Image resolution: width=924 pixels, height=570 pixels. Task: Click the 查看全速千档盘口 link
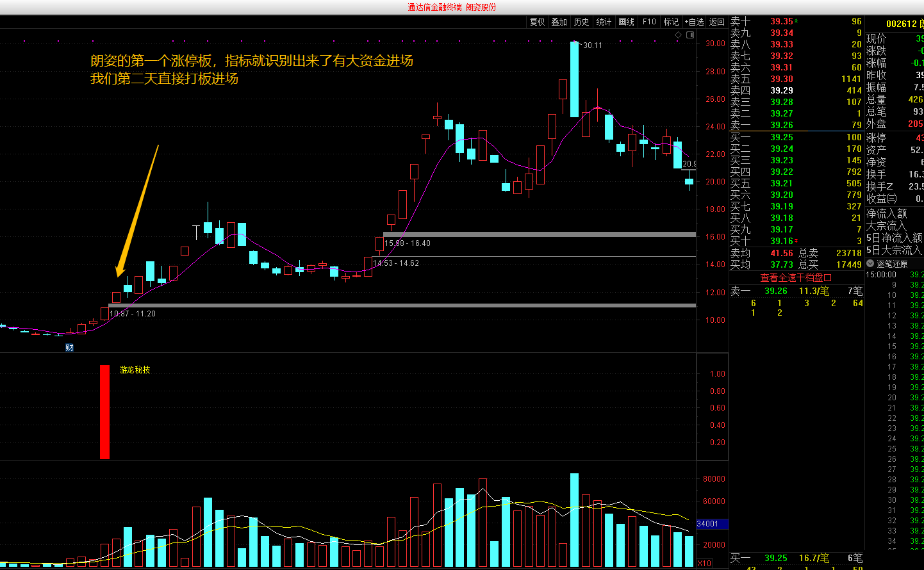796,277
